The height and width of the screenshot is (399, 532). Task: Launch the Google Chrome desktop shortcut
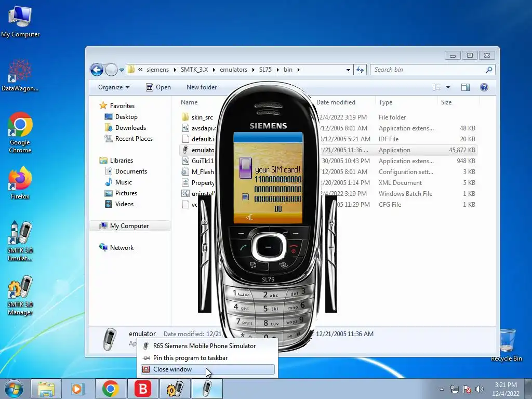pyautogui.click(x=20, y=132)
